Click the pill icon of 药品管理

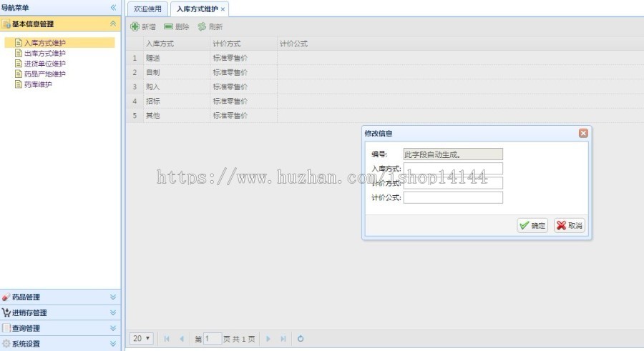(x=6, y=297)
